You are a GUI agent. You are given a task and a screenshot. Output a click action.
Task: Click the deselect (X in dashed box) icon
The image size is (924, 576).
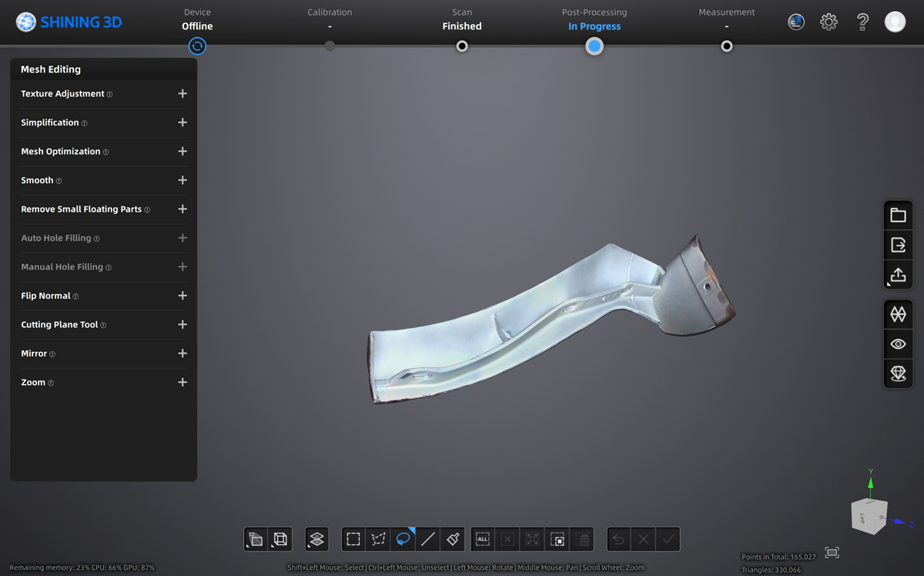(x=507, y=539)
